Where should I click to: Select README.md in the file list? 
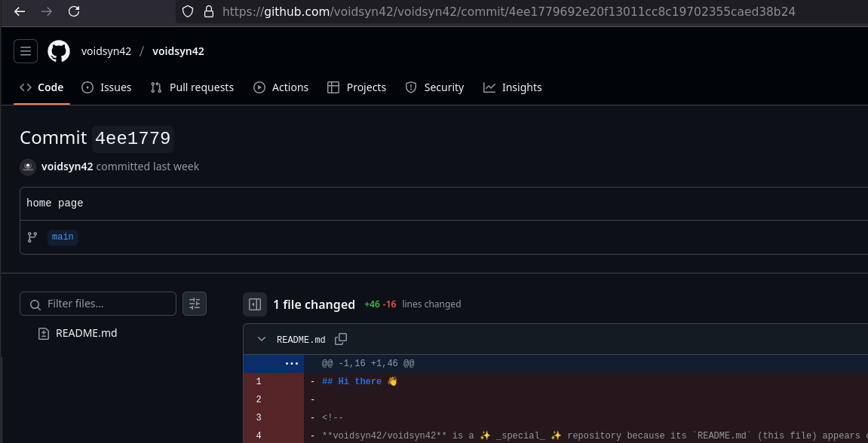tap(85, 332)
